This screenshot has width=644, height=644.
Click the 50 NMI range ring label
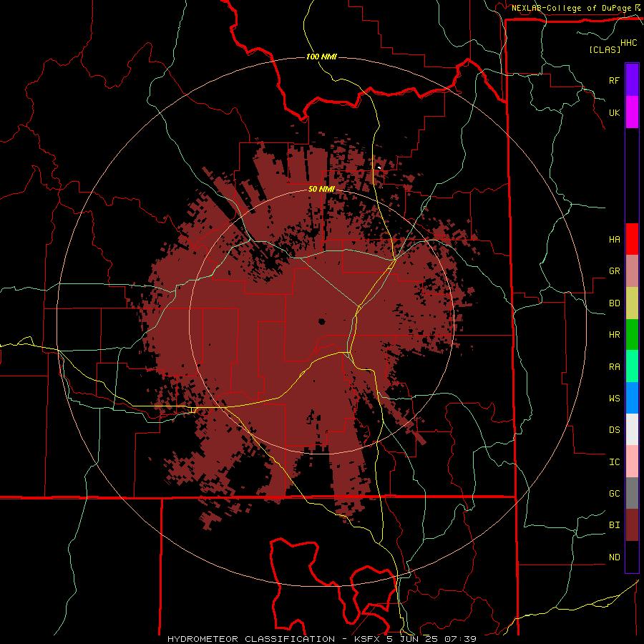(x=321, y=189)
